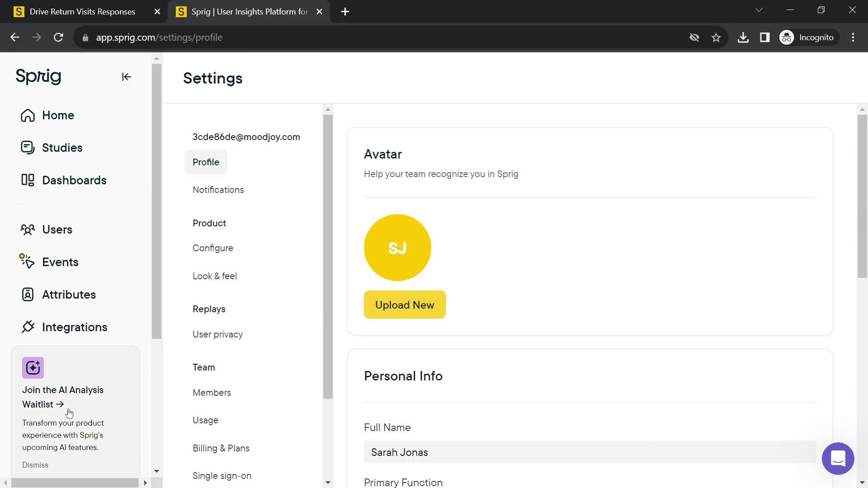View site info lock icon
The image size is (868, 488).
point(85,38)
